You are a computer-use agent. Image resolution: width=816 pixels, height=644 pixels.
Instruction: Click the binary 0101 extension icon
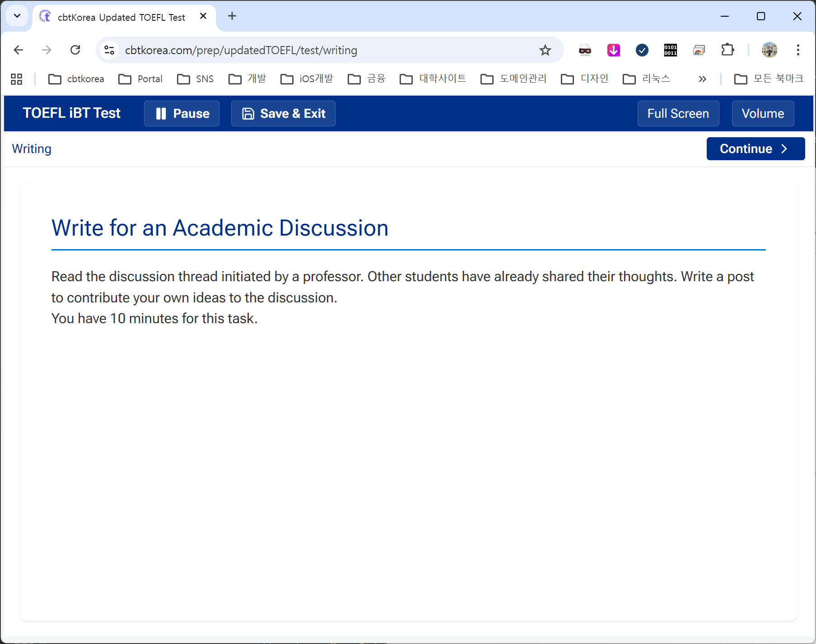click(x=670, y=50)
